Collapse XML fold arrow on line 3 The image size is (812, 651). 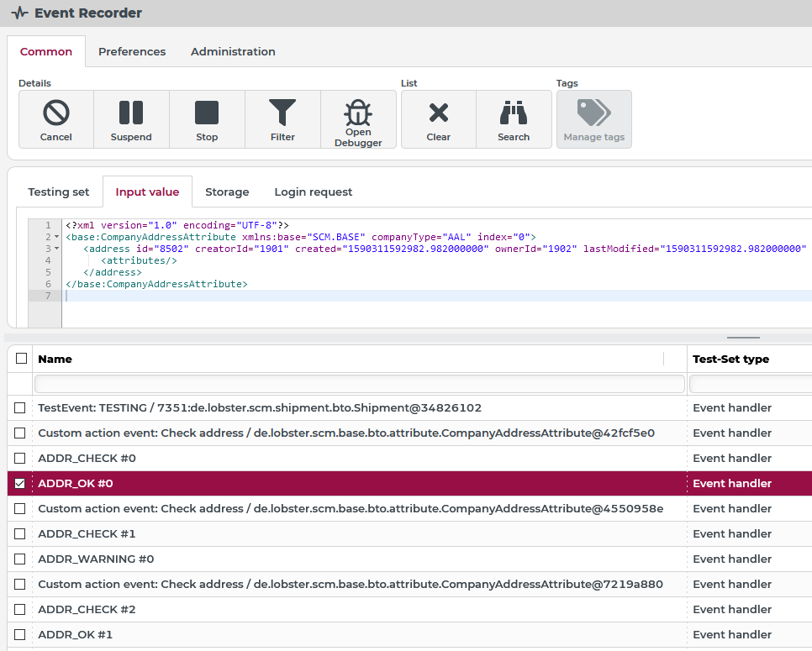pyautogui.click(x=57, y=249)
